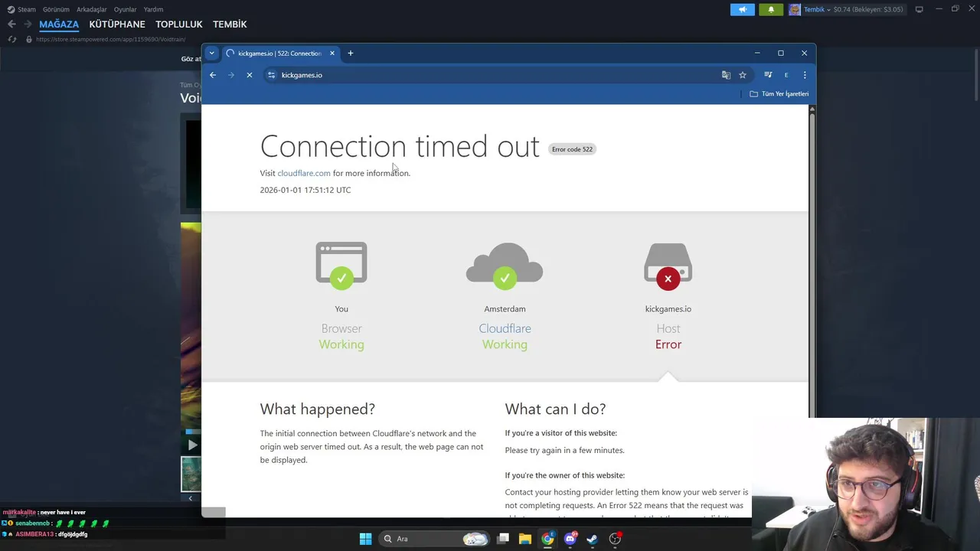Play the Steam store trailer video
This screenshot has height=551, width=980.
click(x=191, y=445)
